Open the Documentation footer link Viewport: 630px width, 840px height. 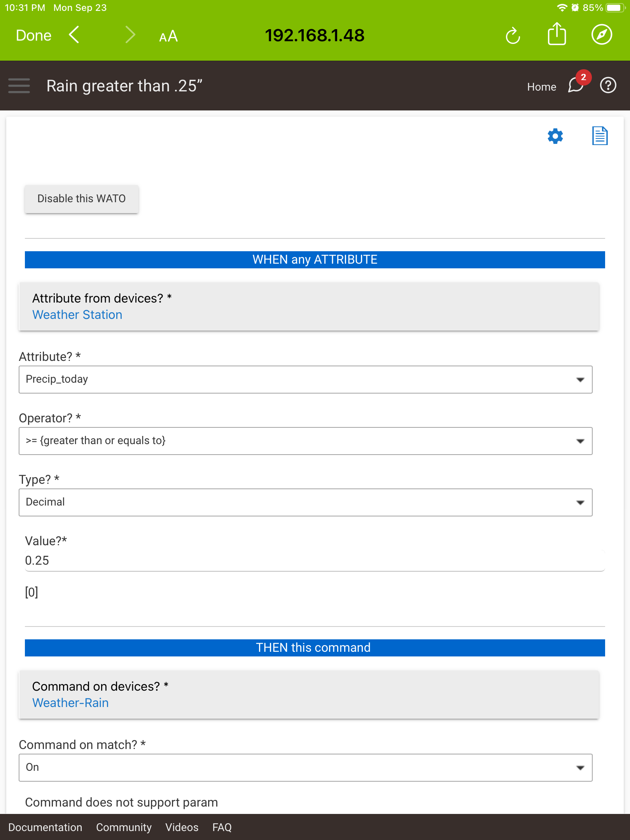click(46, 828)
